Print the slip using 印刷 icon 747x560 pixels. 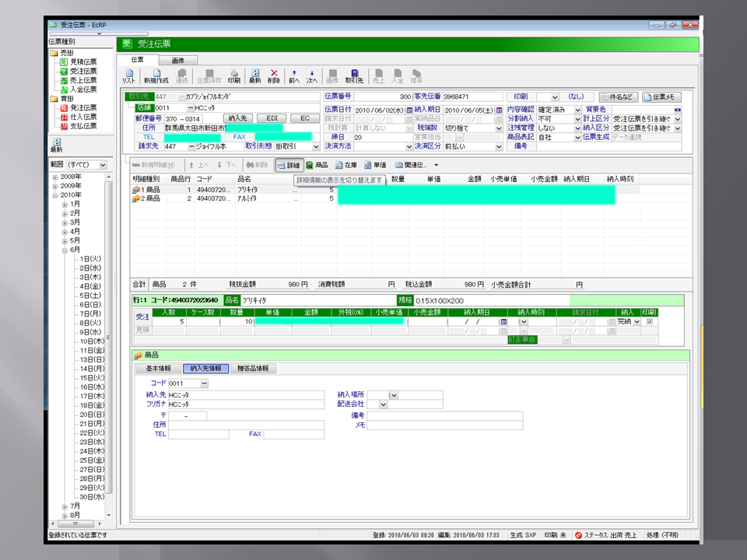tap(233, 75)
